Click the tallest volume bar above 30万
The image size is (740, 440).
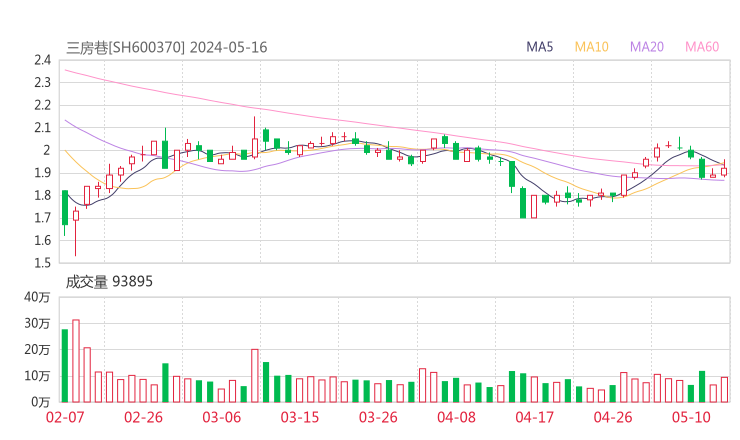point(76,361)
